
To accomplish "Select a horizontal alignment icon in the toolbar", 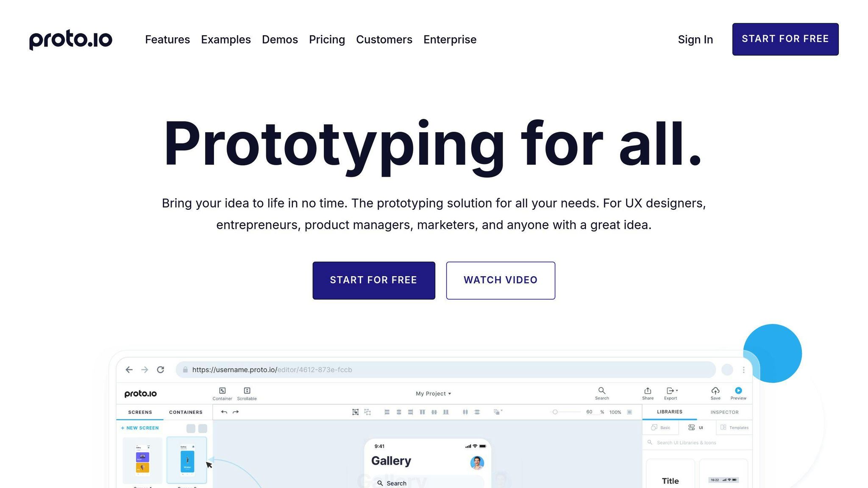I will (387, 412).
